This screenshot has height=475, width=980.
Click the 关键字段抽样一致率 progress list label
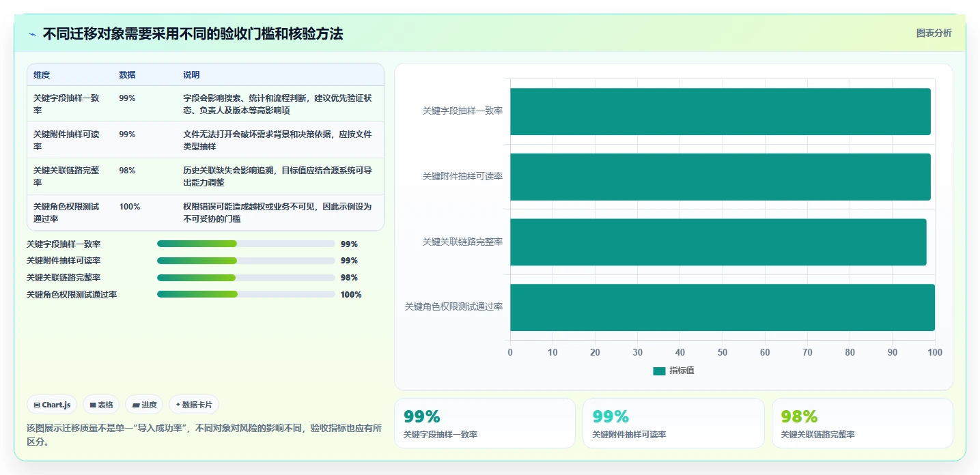(x=64, y=244)
